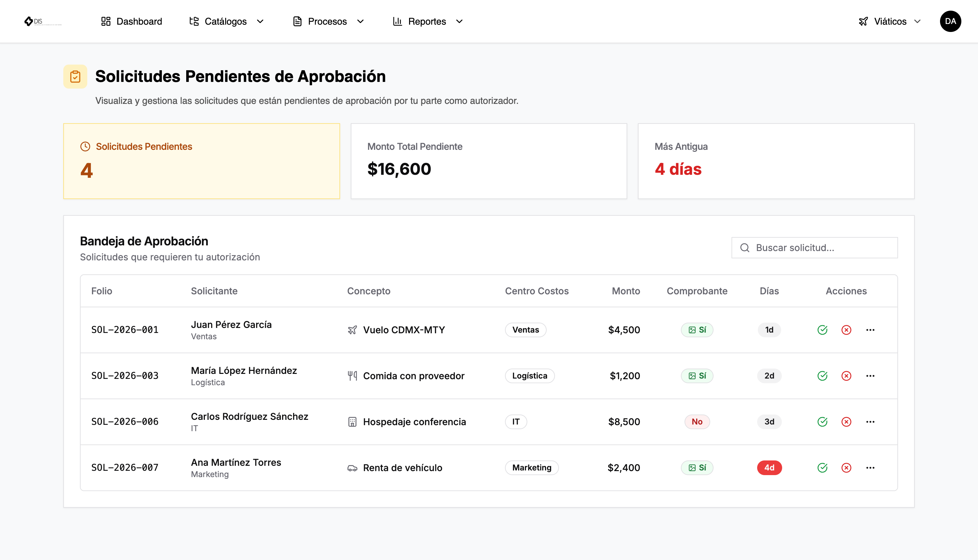Expand the Catálogos dropdown menu
Viewport: 978px width, 560px height.
[x=227, y=21]
